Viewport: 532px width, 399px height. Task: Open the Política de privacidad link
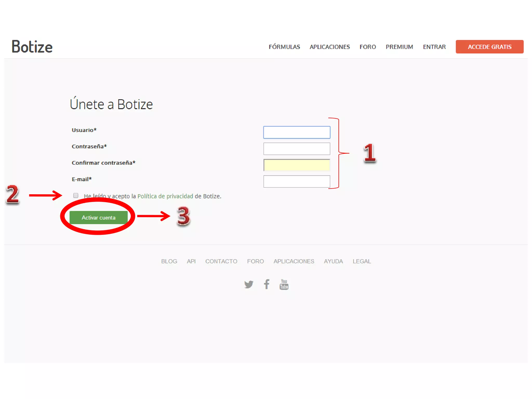[165, 196]
